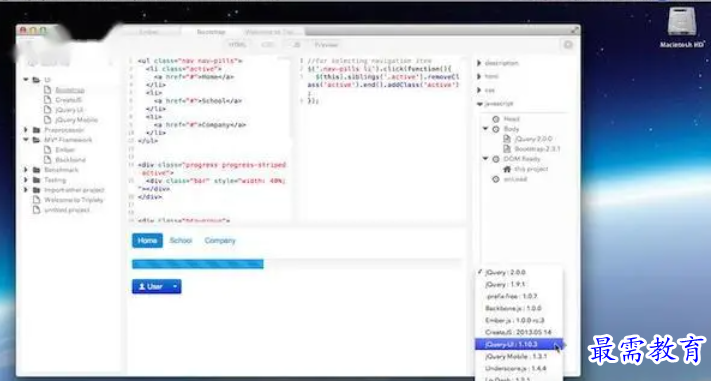Viewport: 712px width, 381px height.
Task: Switch to the Bootstrap tab
Action: point(211,32)
